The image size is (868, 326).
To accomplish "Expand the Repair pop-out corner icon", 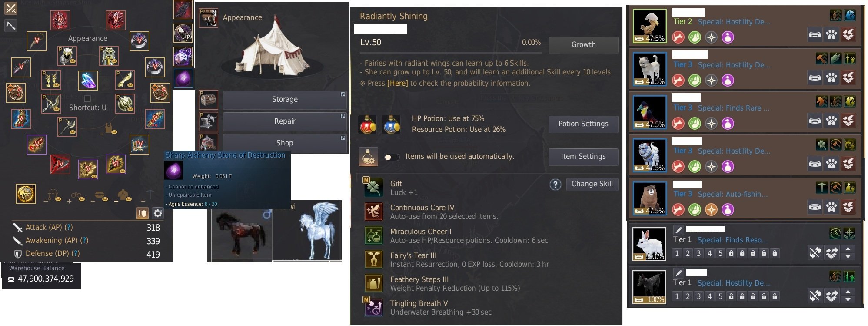I will coord(343,116).
